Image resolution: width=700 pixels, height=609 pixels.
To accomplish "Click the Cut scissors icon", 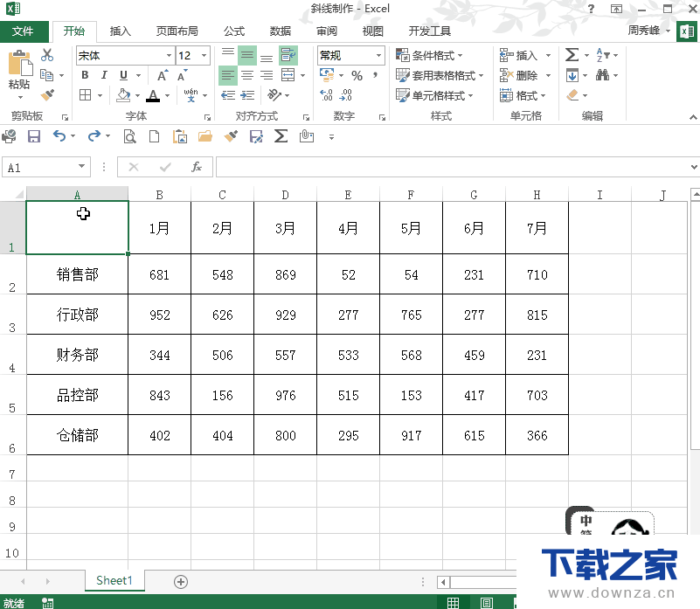I will tap(47, 55).
